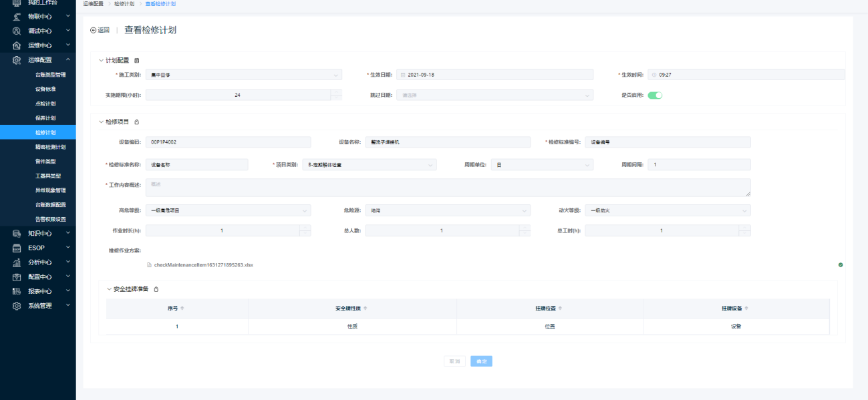The width and height of the screenshot is (868, 400).
Task: Click the clipboard icon beside 安全挂牌准备 heading
Action: pyautogui.click(x=156, y=289)
